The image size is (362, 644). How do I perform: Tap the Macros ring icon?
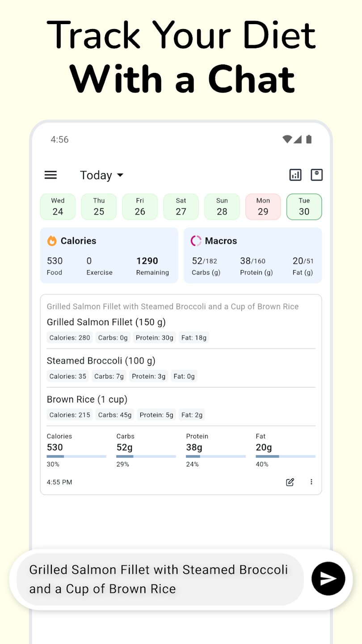(196, 241)
